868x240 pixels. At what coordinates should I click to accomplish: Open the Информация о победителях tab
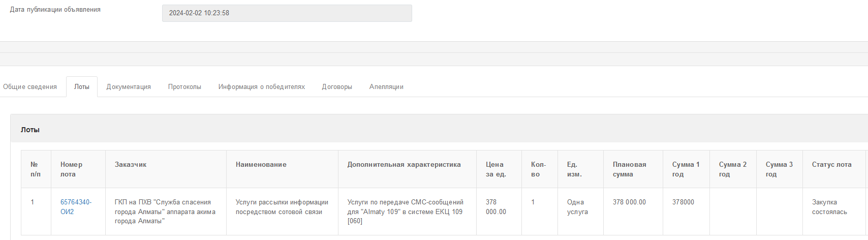tap(262, 87)
